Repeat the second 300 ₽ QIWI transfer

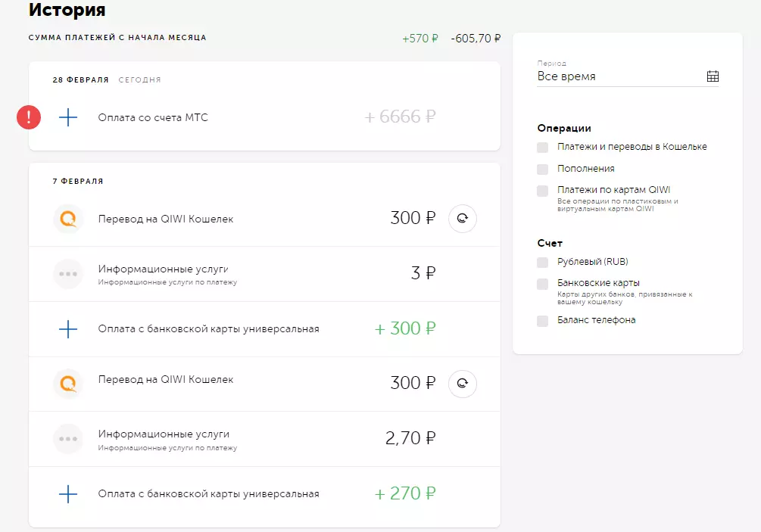click(463, 384)
